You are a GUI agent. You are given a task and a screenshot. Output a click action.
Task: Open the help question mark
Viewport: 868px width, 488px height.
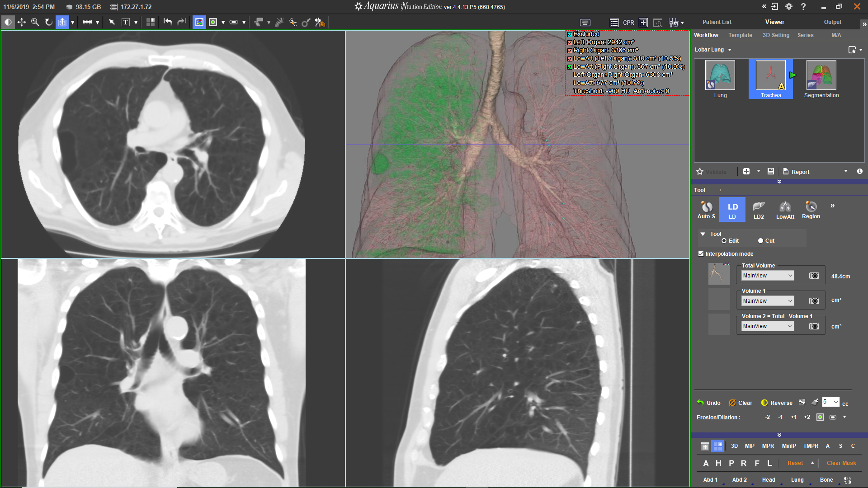[803, 6]
